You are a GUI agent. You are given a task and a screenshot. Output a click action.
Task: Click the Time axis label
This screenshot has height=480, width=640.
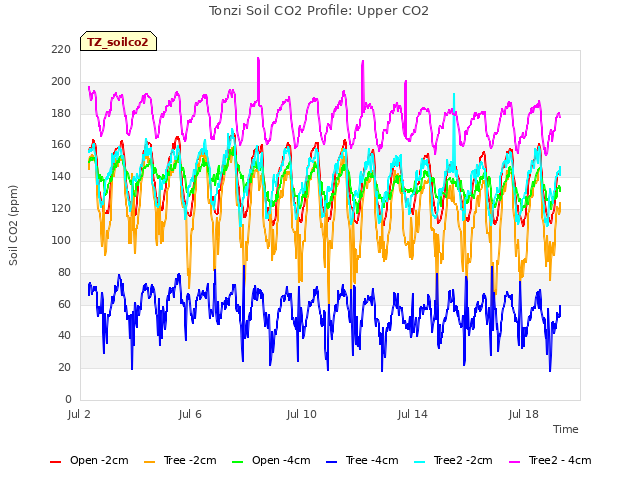(566, 429)
